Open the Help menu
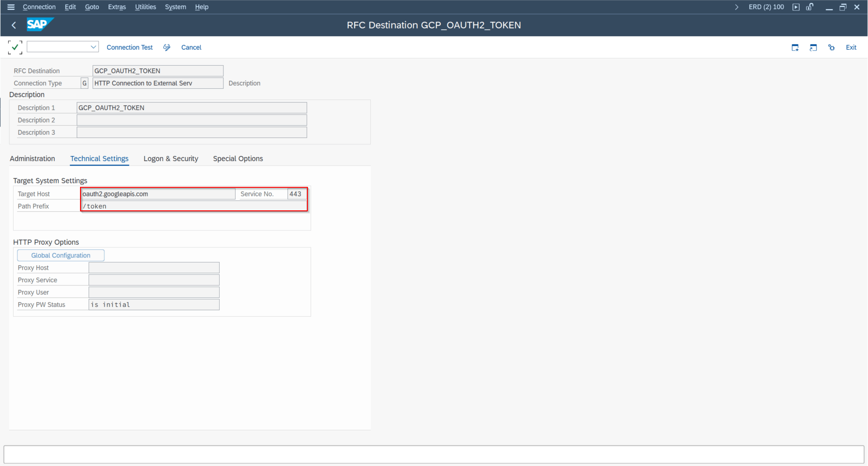868x466 pixels. 202,7
